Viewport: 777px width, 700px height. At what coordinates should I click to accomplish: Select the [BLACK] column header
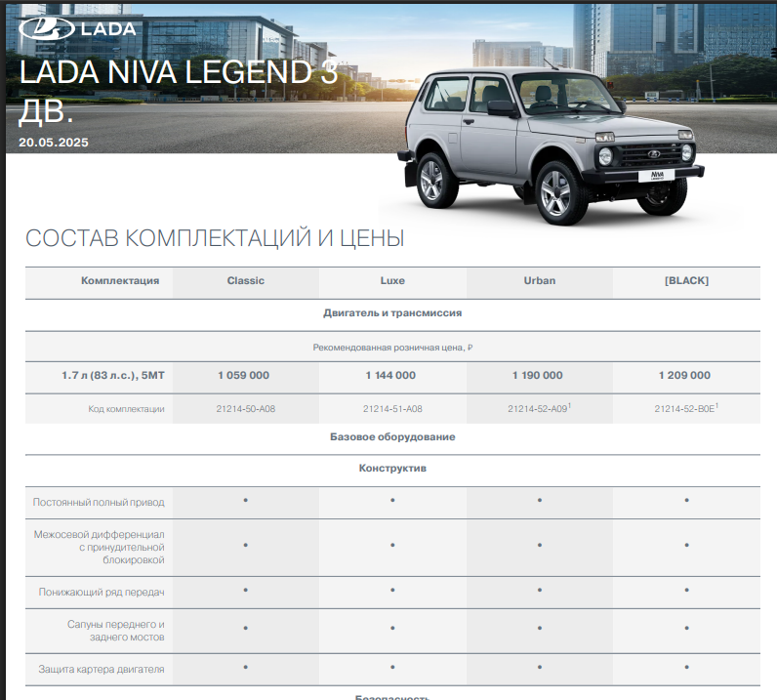click(x=686, y=281)
